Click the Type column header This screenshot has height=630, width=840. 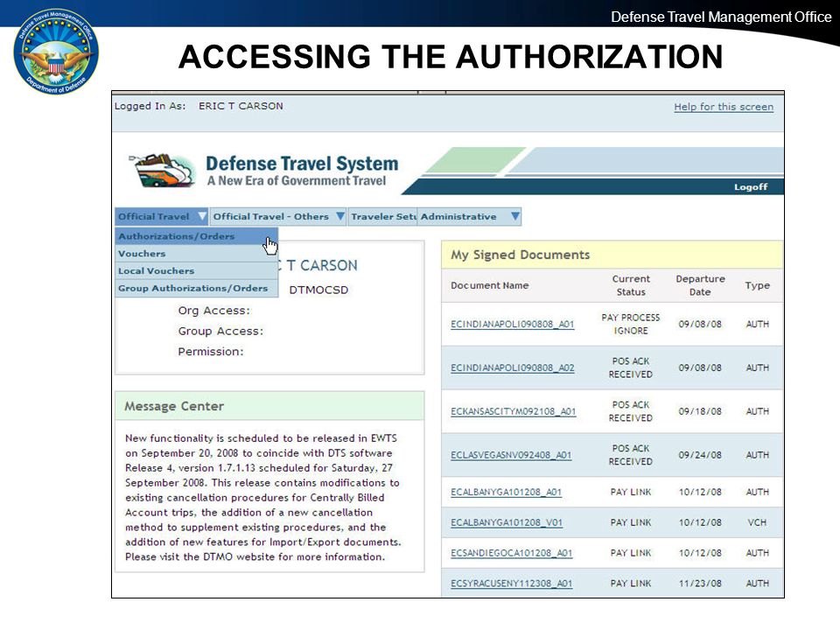tap(757, 285)
